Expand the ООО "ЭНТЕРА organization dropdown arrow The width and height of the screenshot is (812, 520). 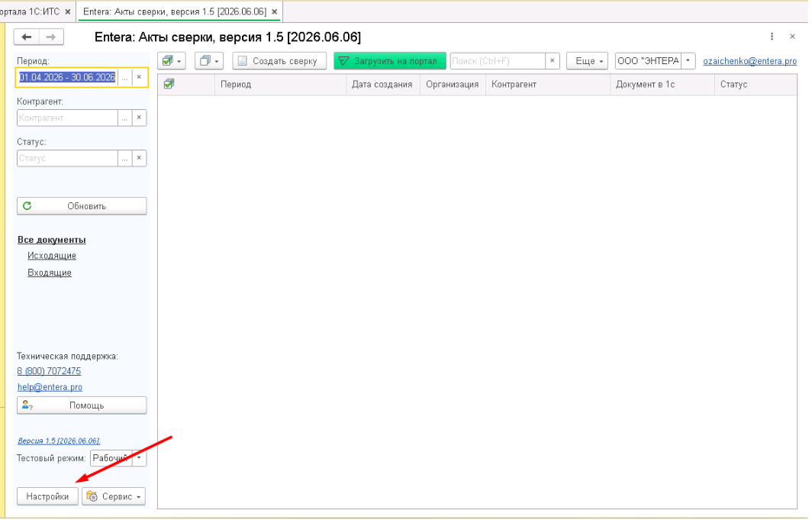pyautogui.click(x=688, y=61)
